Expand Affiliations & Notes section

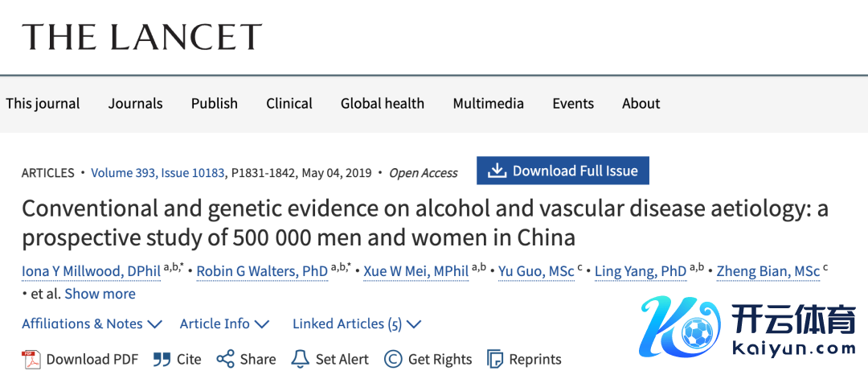tap(92, 323)
